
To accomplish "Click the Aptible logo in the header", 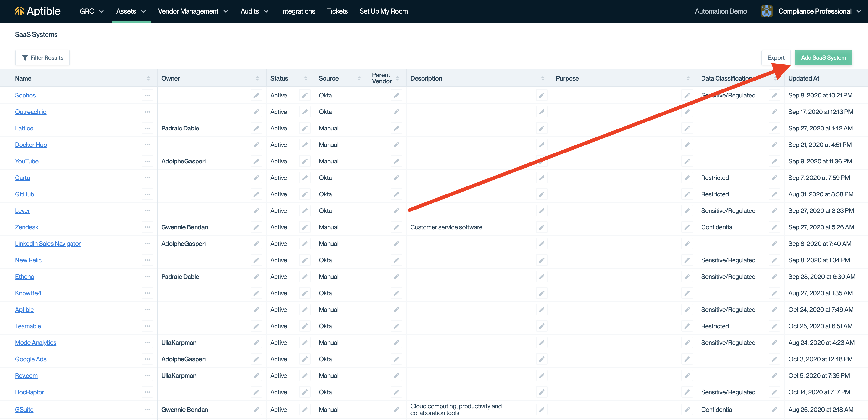I will click(38, 11).
